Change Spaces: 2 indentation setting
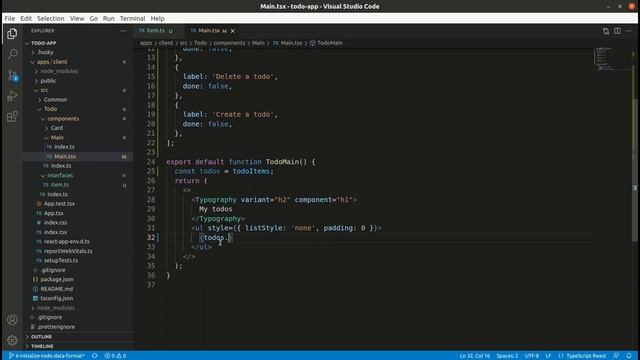The height and width of the screenshot is (360, 640). pos(507,356)
